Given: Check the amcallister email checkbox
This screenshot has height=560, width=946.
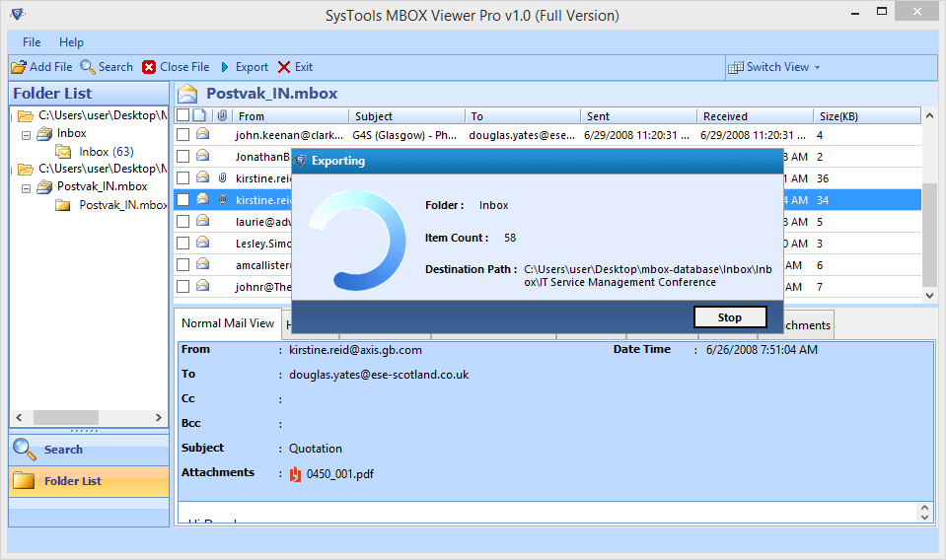Looking at the screenshot, I should click(x=182, y=265).
